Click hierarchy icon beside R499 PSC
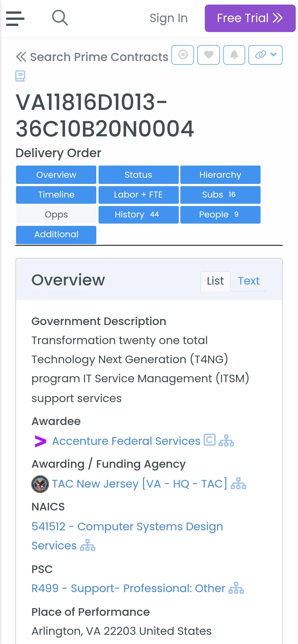Viewport: 298px width, 644px height. point(236,588)
